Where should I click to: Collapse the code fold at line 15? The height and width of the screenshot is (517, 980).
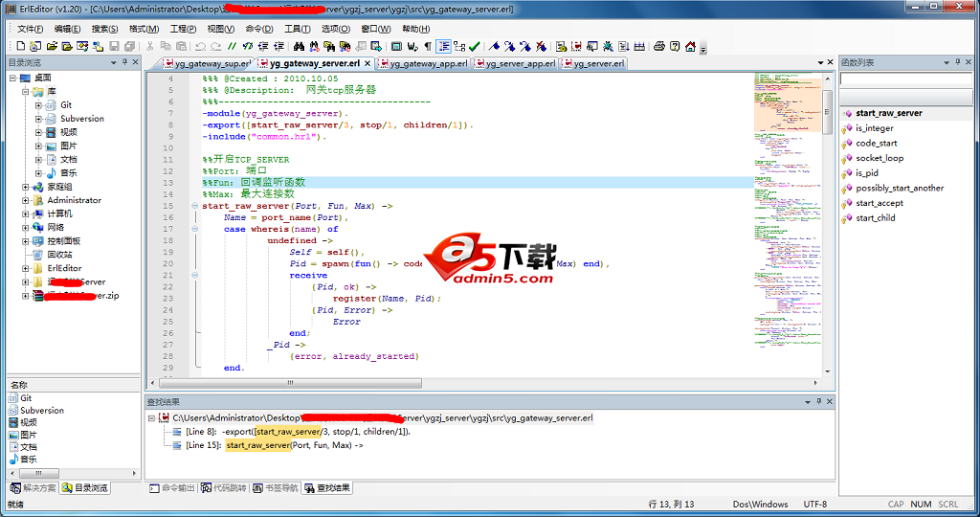[195, 206]
